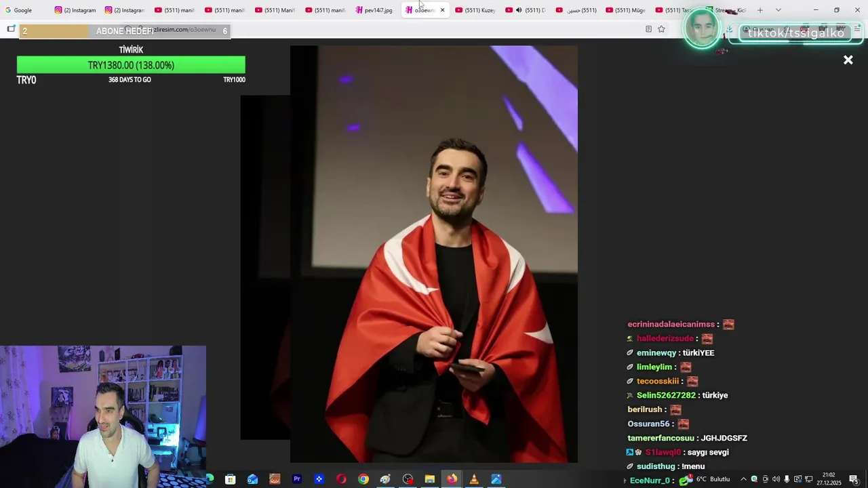Click chat username EceNurr_0

tap(650, 481)
